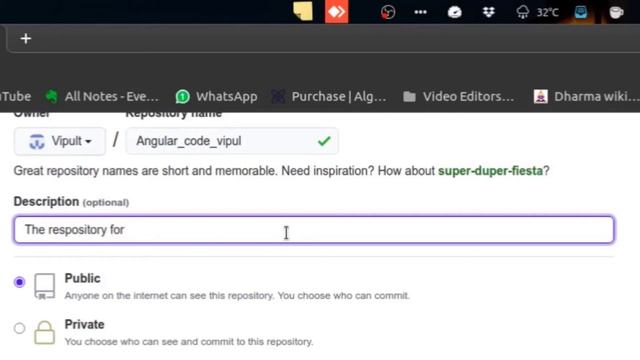Click the OBS recording tray indicator
This screenshot has height=360, width=640.
point(388,12)
